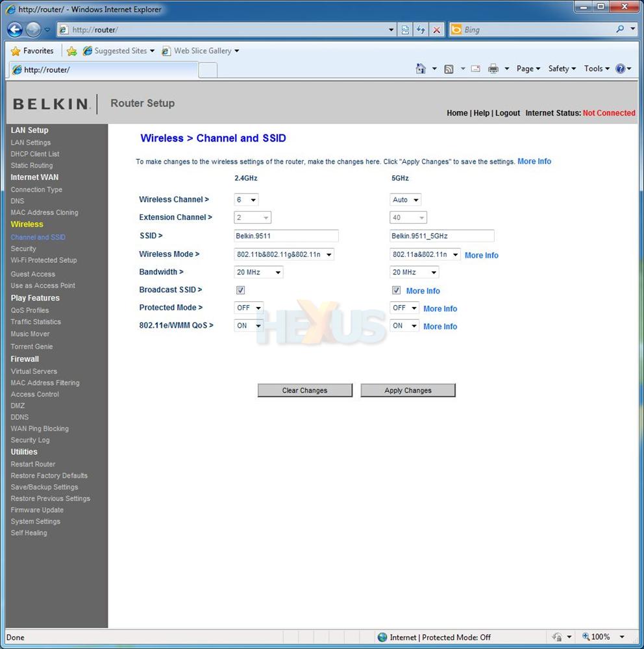Open More Info link beside WMM QoS
This screenshot has width=644, height=649.
click(x=440, y=326)
